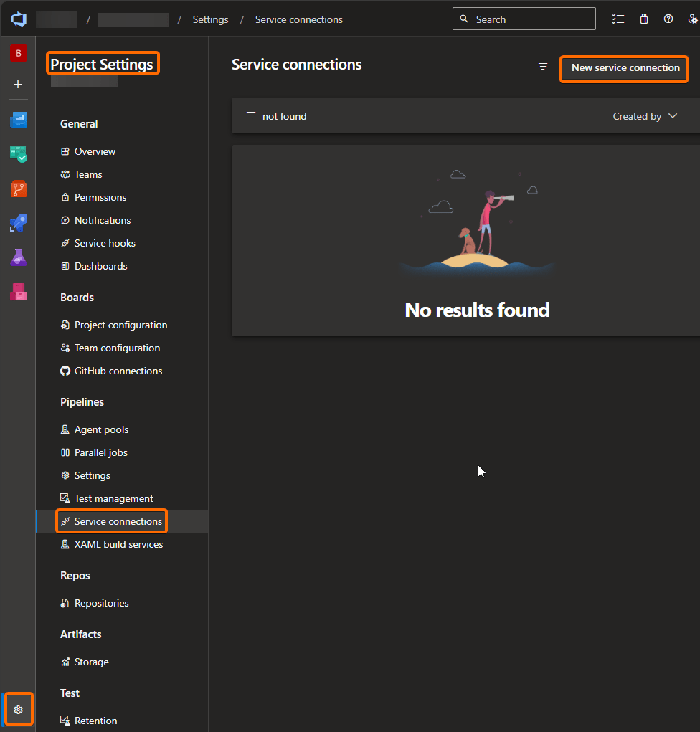Open Artifacts icon in sidebar
Image resolution: width=700 pixels, height=732 pixels.
click(18, 292)
